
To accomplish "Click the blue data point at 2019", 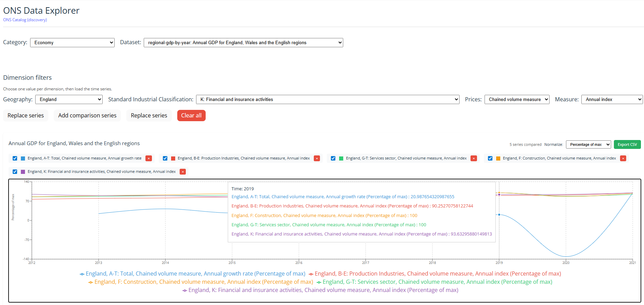I will tap(499, 215).
